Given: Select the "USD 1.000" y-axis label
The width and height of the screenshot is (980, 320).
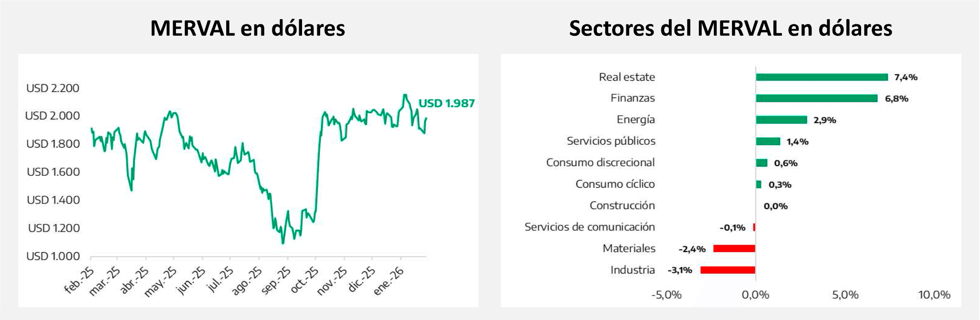Looking at the screenshot, I should (53, 256).
